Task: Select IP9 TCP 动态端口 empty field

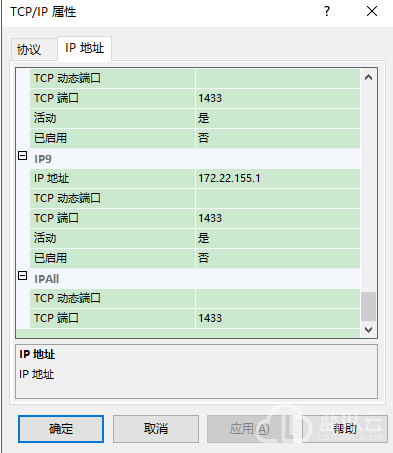Action: pyautogui.click(x=278, y=198)
